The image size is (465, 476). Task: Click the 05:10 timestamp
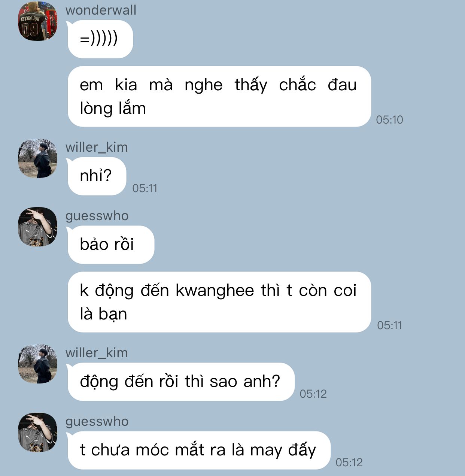389,120
